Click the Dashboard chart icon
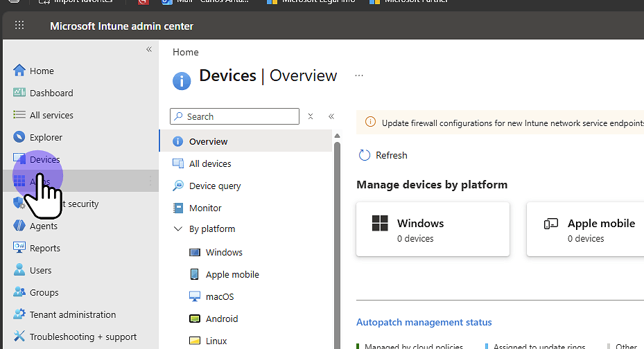644x349 pixels. point(19,92)
